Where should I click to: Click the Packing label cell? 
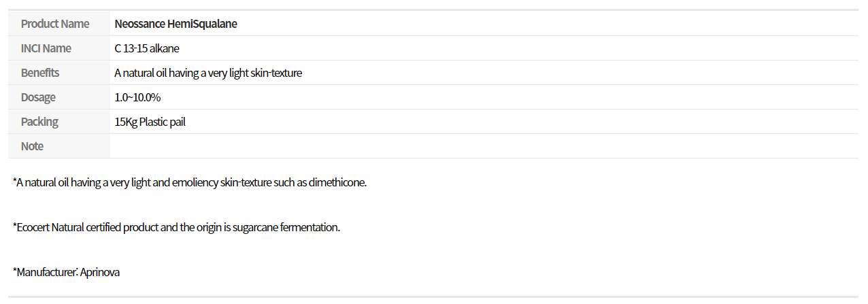tap(59, 122)
